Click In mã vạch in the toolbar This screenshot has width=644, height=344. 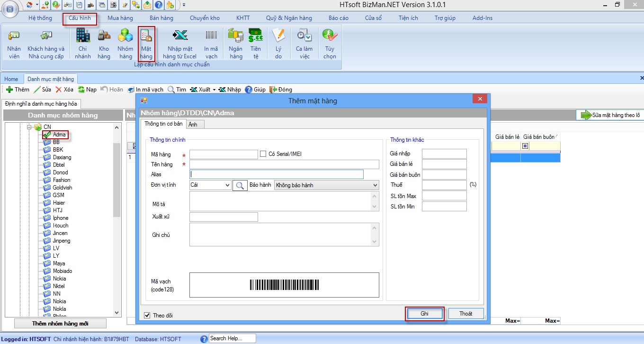(x=145, y=90)
